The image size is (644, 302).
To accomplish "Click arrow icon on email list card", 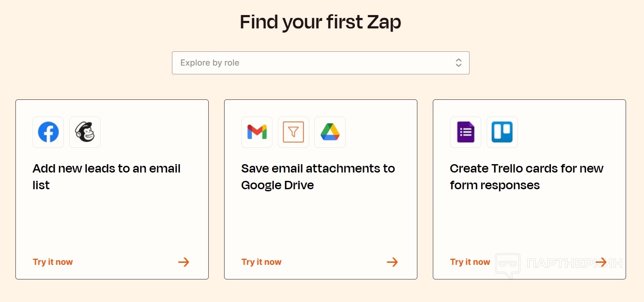I will (x=184, y=262).
